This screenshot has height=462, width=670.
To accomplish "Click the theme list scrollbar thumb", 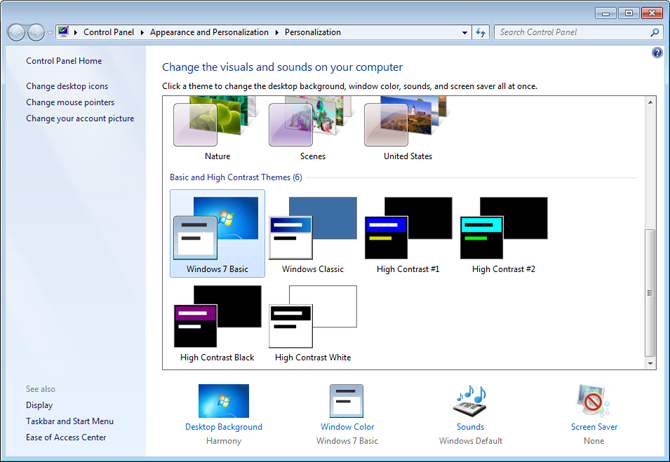I will click(650, 293).
